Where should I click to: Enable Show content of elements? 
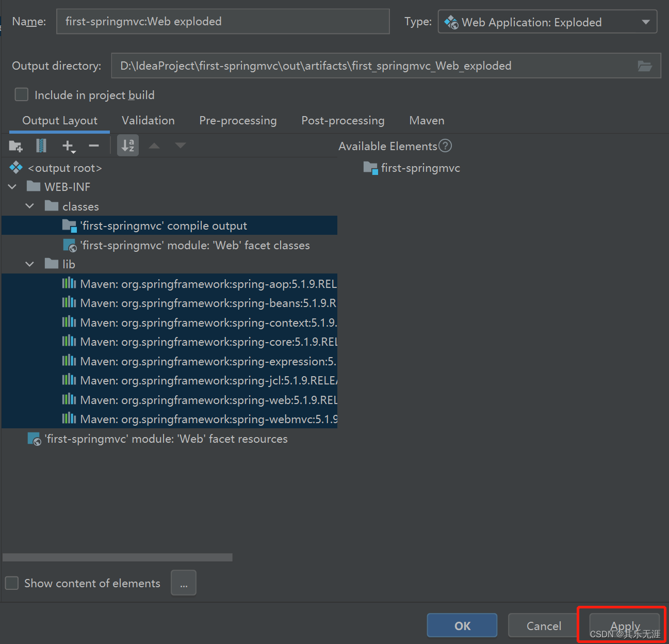[x=11, y=583]
